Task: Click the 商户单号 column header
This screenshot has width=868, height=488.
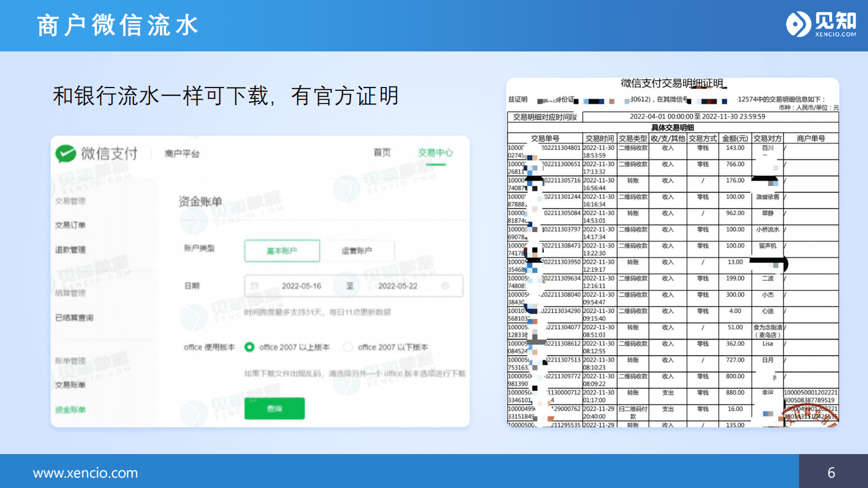Action: coord(811,138)
